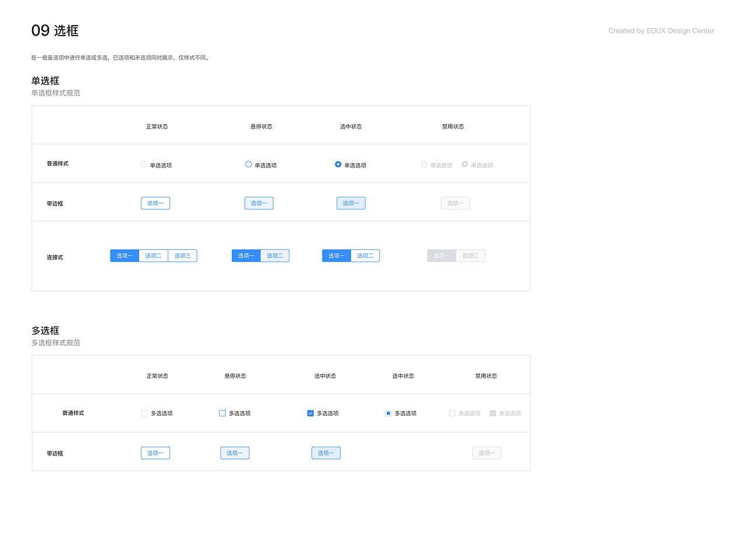Click multi-select bordered 选项一 in normal state
748x560 pixels.
click(155, 453)
